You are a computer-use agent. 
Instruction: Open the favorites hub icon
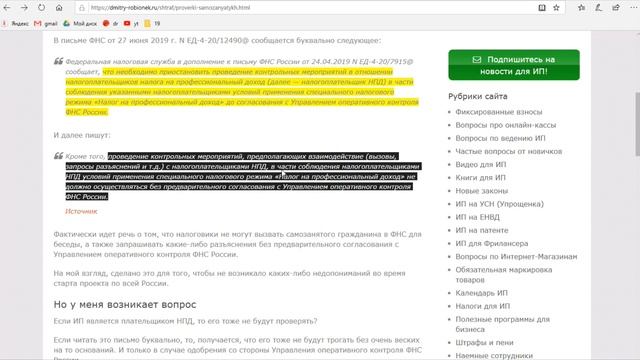582,8
